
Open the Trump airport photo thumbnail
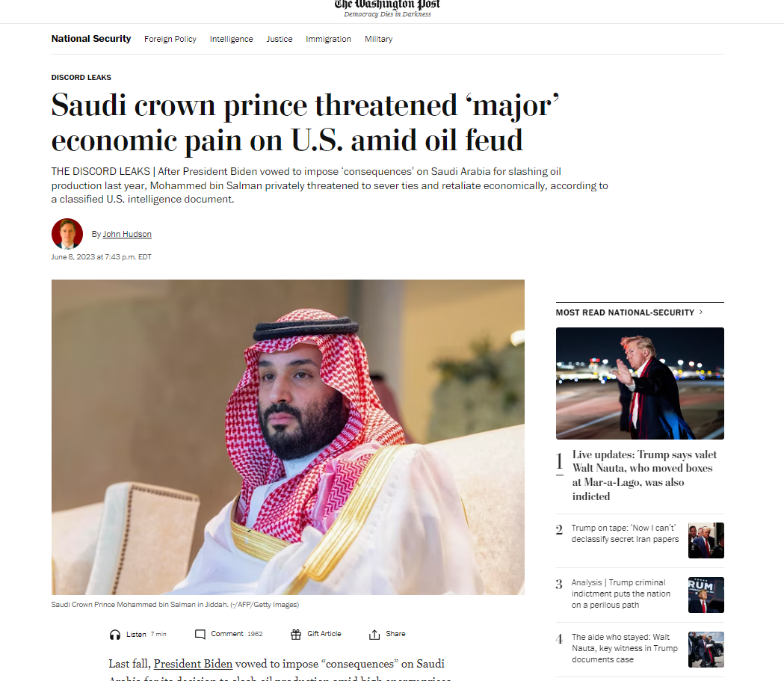[640, 383]
